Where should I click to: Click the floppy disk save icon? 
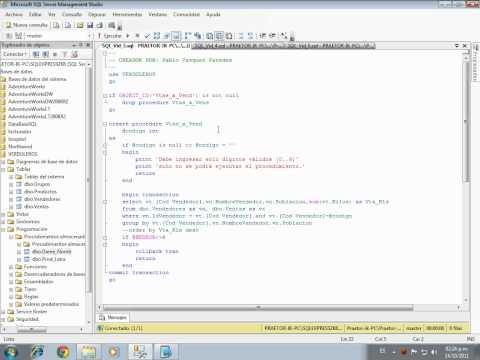coord(90,25)
